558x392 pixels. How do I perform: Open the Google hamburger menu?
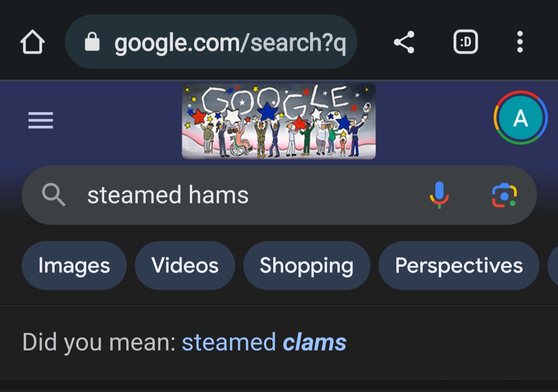point(41,120)
